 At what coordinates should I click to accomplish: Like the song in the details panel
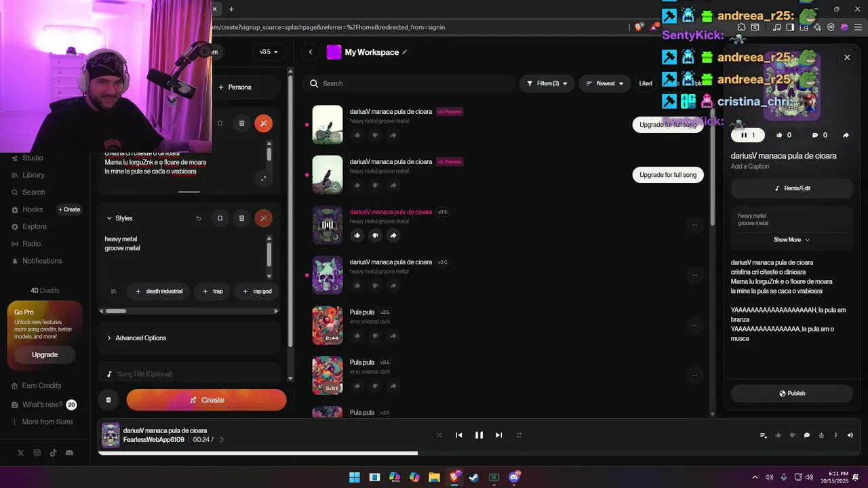784,135
